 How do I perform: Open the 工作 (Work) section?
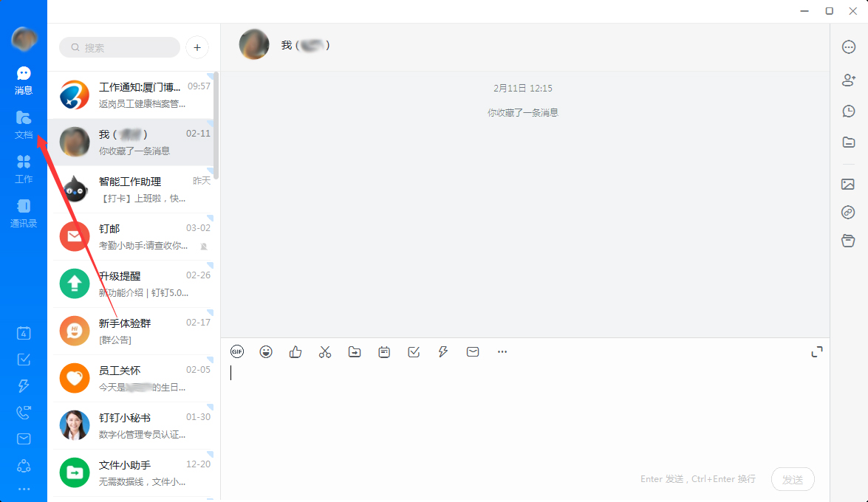click(23, 169)
